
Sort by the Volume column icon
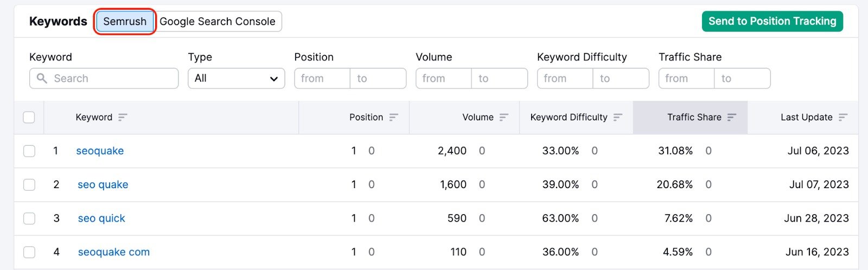(x=504, y=117)
